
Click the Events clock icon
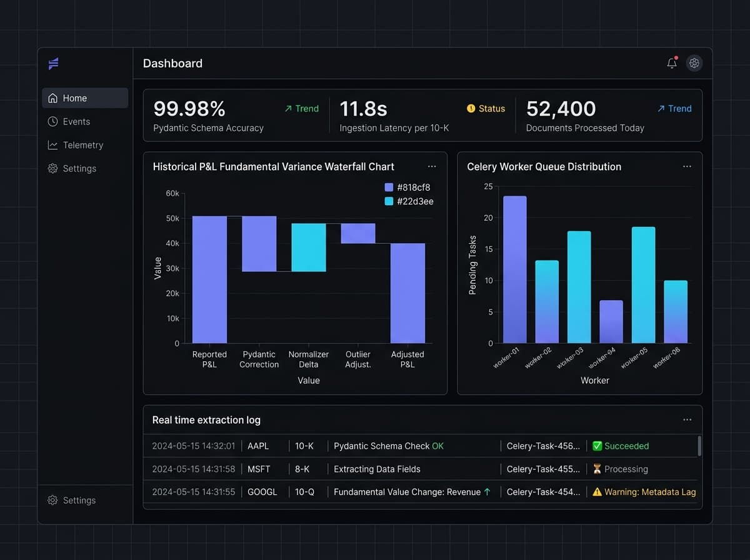(x=53, y=122)
